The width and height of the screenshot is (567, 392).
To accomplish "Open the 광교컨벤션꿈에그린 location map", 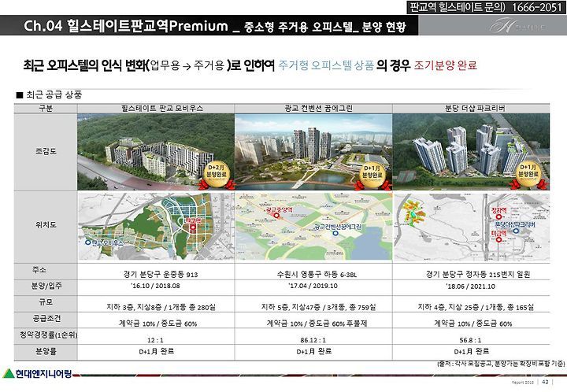I will click(x=313, y=226).
